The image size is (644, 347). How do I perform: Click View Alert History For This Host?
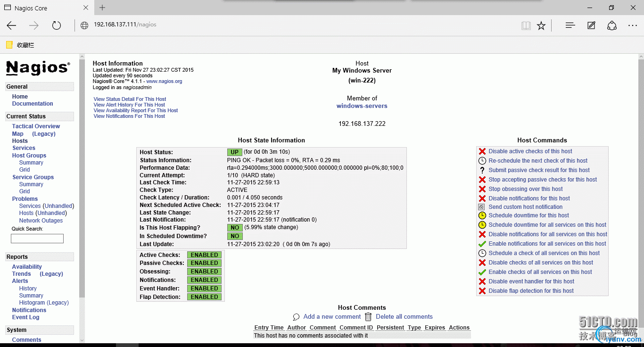(x=129, y=105)
